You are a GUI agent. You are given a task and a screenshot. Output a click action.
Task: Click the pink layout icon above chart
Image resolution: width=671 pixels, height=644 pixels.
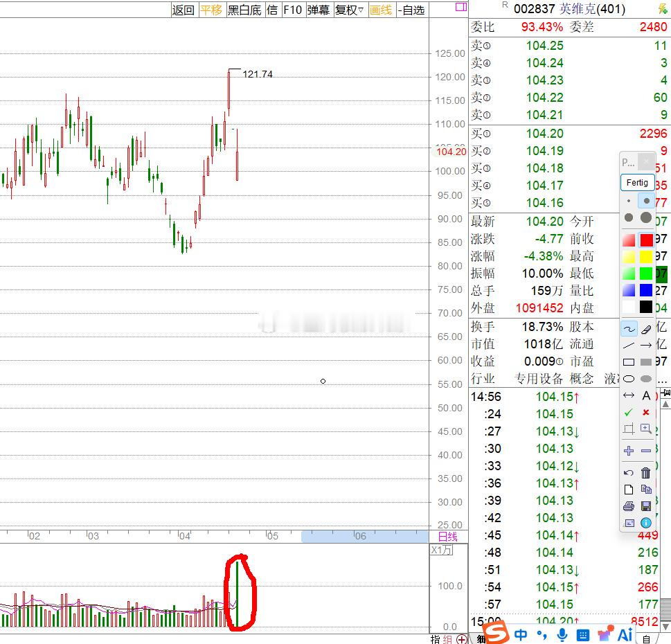tap(461, 7)
